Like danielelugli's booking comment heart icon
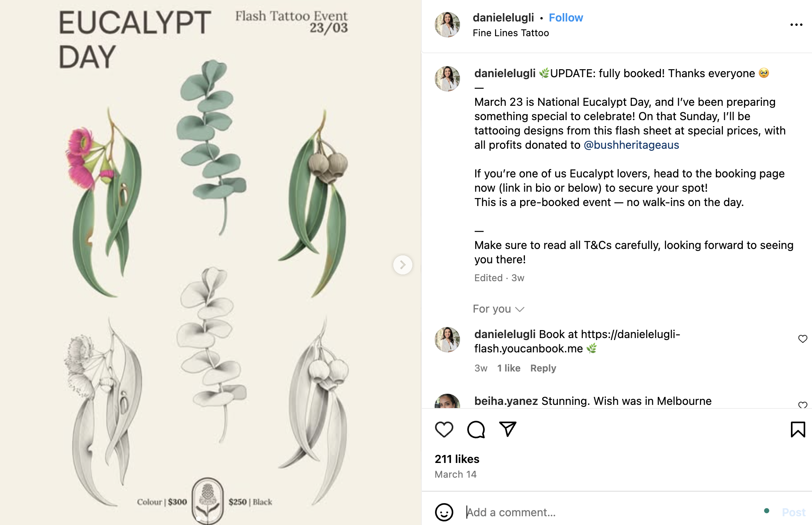The height and width of the screenshot is (525, 812). click(x=803, y=338)
